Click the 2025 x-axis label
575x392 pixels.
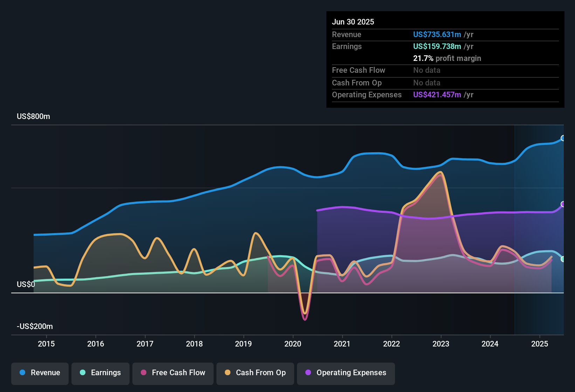click(540, 344)
